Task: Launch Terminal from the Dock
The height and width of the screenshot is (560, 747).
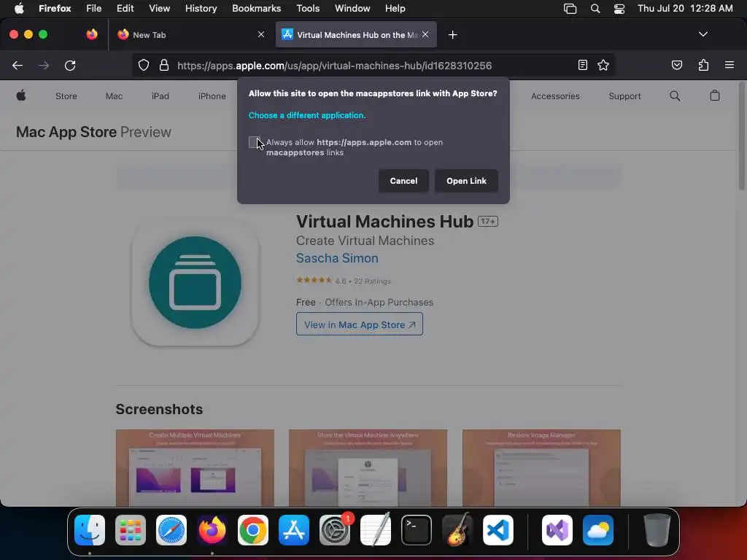Action: click(x=417, y=530)
